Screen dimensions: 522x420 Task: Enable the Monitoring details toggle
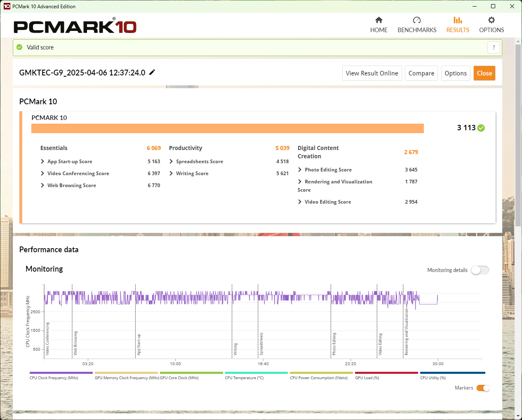point(480,270)
